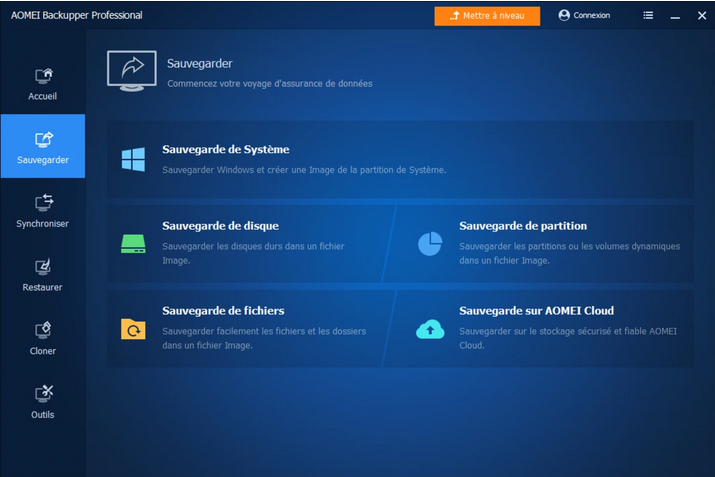Click the yellow folder file backup icon
Image resolution: width=715 pixels, height=477 pixels.
[x=133, y=329]
